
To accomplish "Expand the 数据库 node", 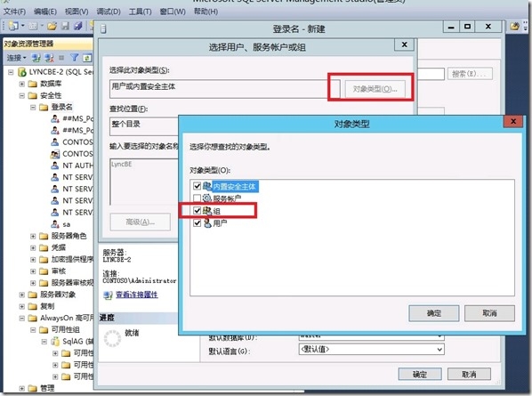I will tap(22, 84).
